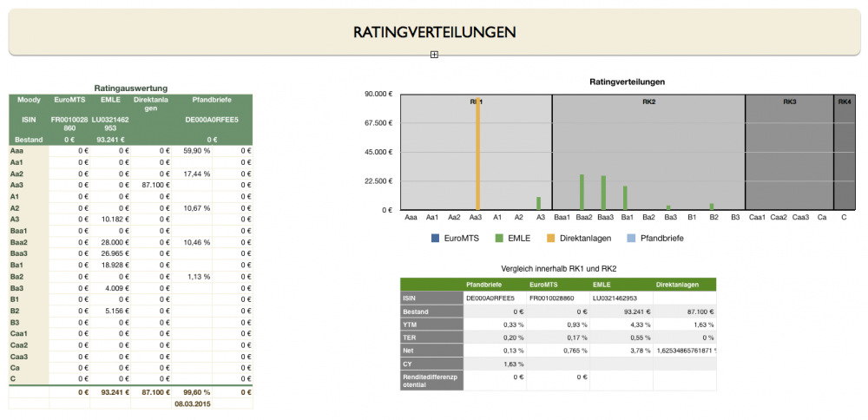
Task: Click the Caa1 row label in Ratingauswertung table
Action: [29, 333]
